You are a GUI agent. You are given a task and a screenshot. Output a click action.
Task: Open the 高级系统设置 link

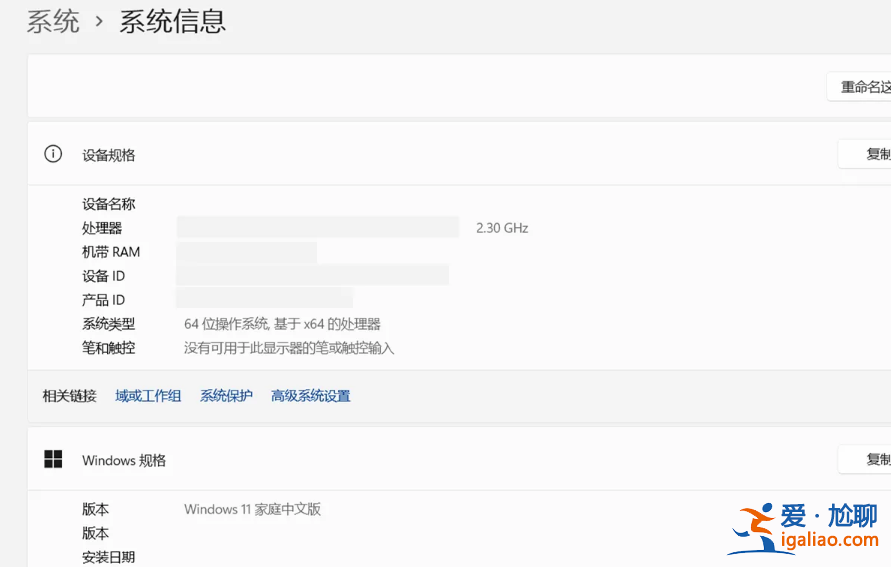[x=311, y=395]
